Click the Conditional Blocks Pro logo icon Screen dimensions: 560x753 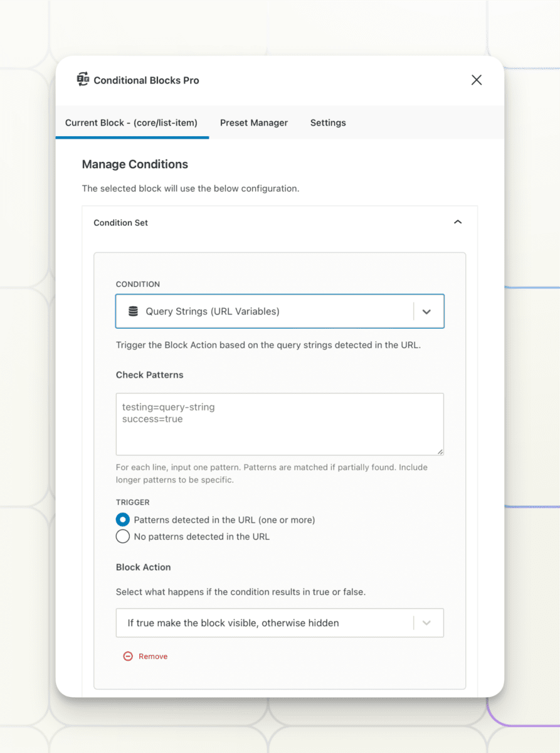[x=83, y=80]
